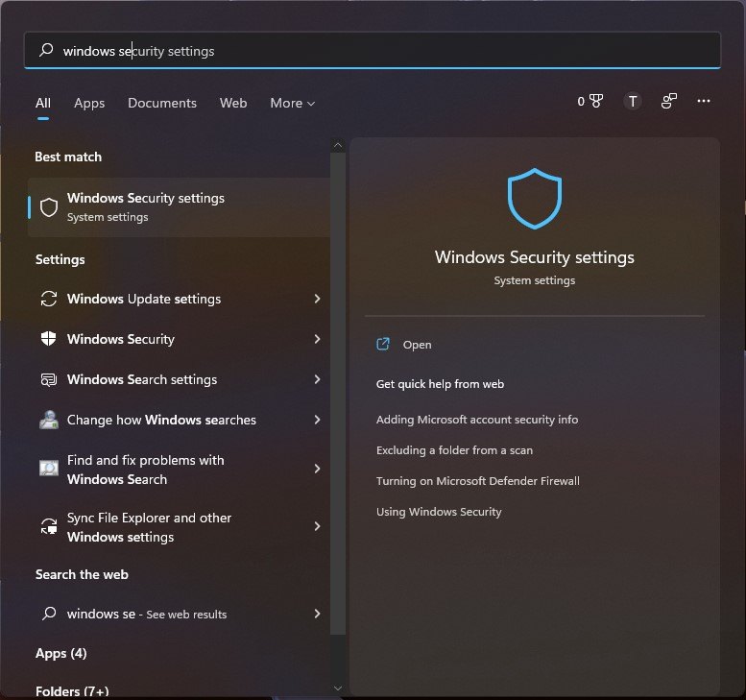This screenshot has height=700, width=746.
Task: Open the T account avatar
Action: click(633, 101)
